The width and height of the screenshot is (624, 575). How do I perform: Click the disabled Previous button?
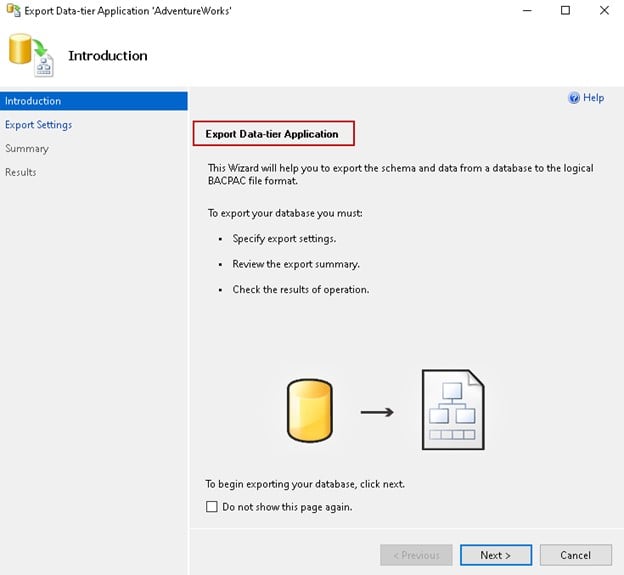416,555
